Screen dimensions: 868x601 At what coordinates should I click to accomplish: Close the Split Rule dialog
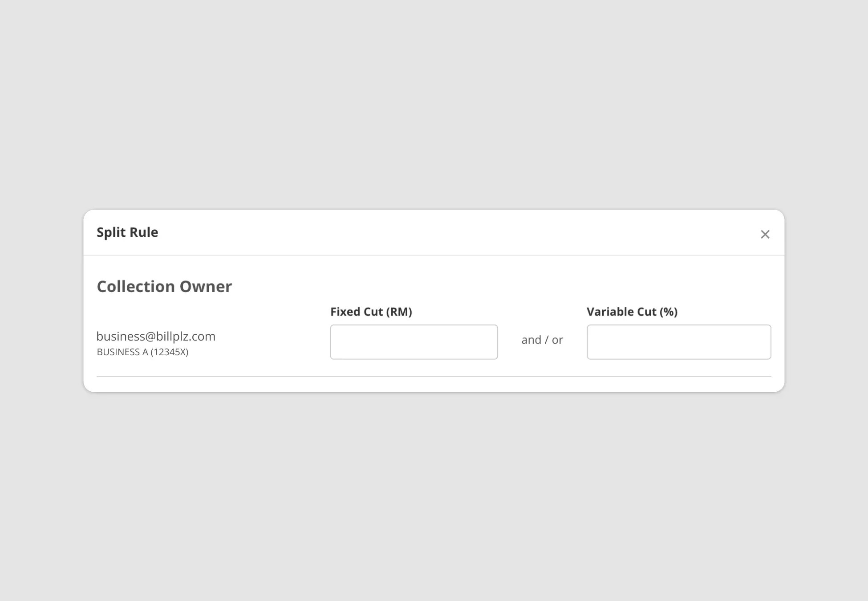point(765,234)
